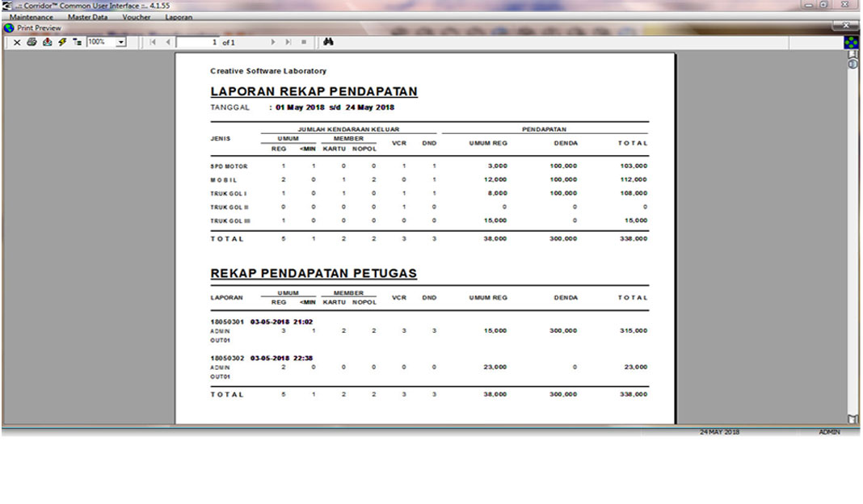The height and width of the screenshot is (504, 863).
Task: Click the printer icon to print report
Action: point(32,42)
